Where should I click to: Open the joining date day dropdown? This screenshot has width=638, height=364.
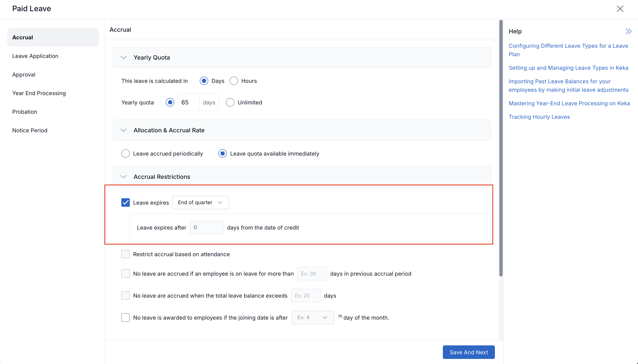click(312, 317)
